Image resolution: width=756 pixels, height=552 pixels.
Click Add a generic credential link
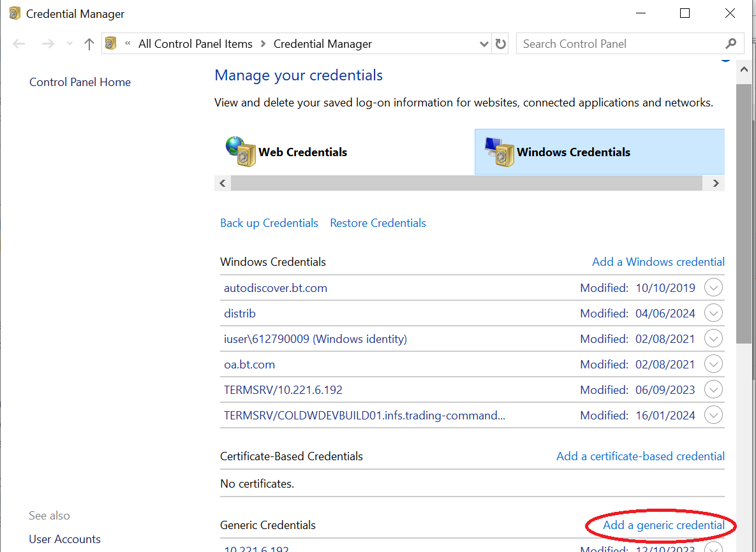point(663,525)
